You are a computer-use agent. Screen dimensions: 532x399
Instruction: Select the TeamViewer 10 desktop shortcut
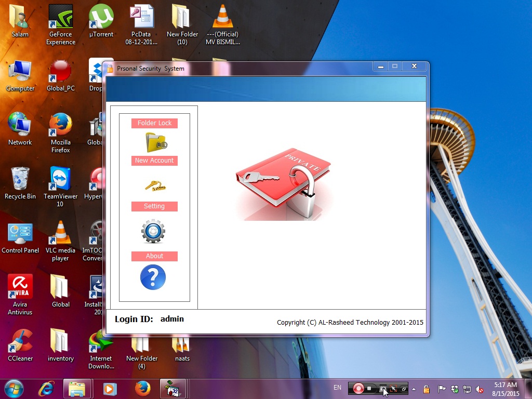(x=60, y=187)
